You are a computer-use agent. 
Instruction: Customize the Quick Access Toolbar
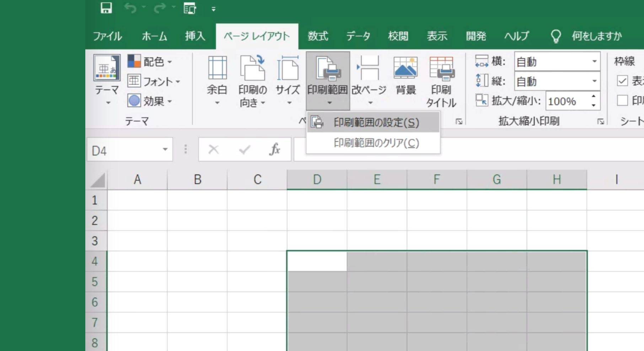[213, 9]
